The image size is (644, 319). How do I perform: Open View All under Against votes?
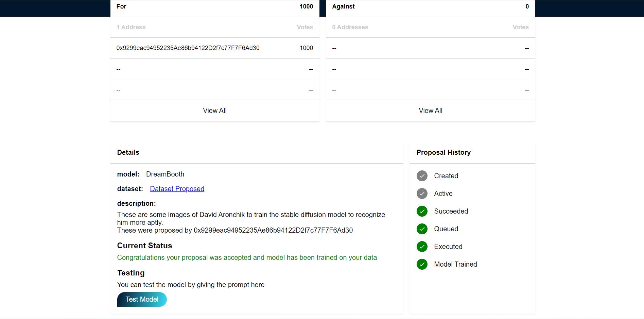[x=431, y=111]
